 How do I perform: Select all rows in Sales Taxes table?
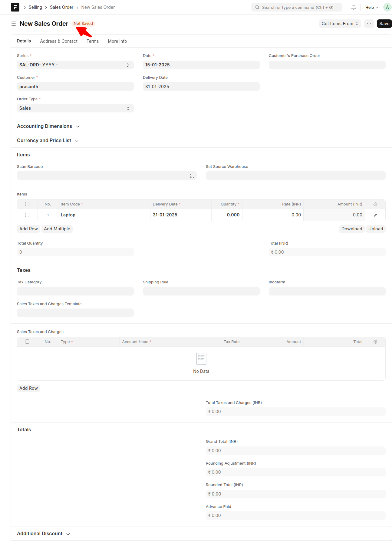pyautogui.click(x=27, y=342)
